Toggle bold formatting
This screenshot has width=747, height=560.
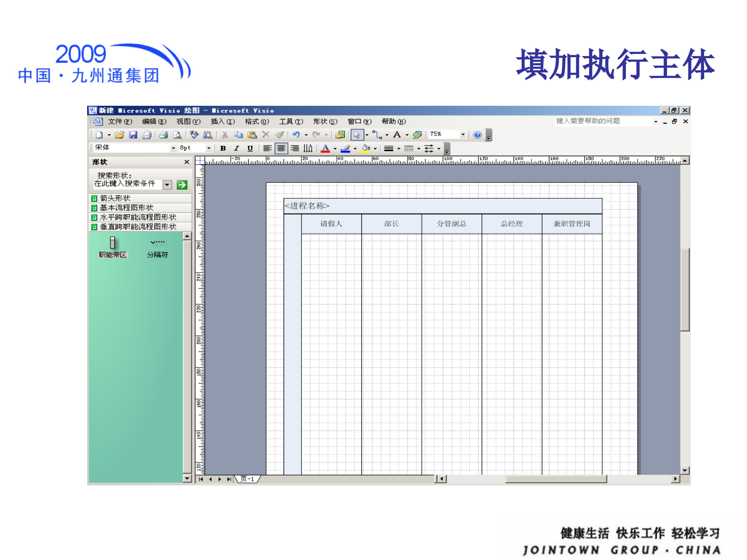(x=223, y=148)
